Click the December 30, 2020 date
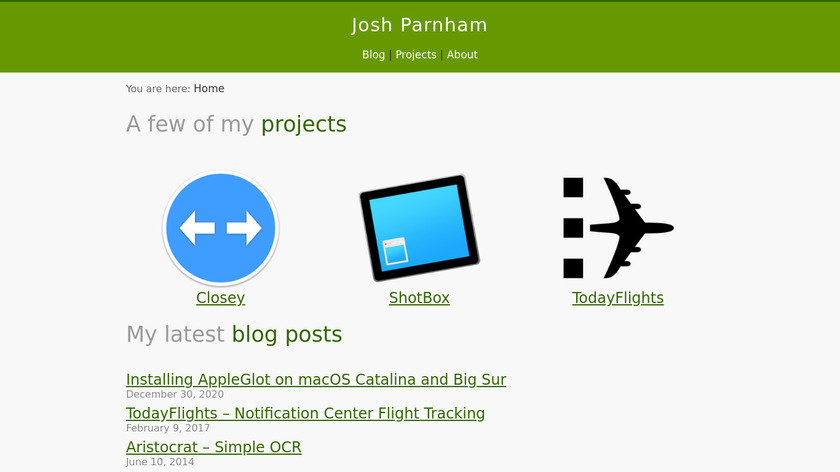Viewport: 840px width, 472px height. (x=174, y=394)
